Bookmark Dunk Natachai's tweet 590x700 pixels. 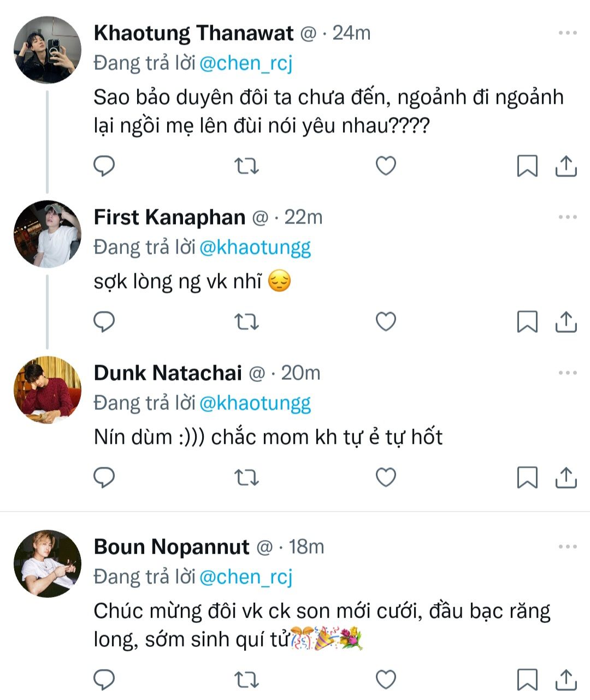click(x=527, y=478)
